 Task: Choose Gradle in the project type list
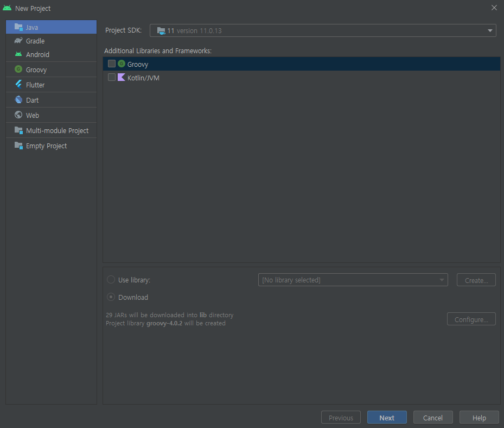click(x=51, y=41)
